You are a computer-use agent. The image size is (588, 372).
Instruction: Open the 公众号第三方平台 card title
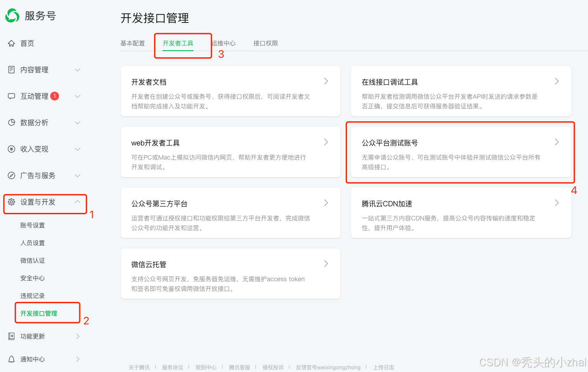[159, 204]
